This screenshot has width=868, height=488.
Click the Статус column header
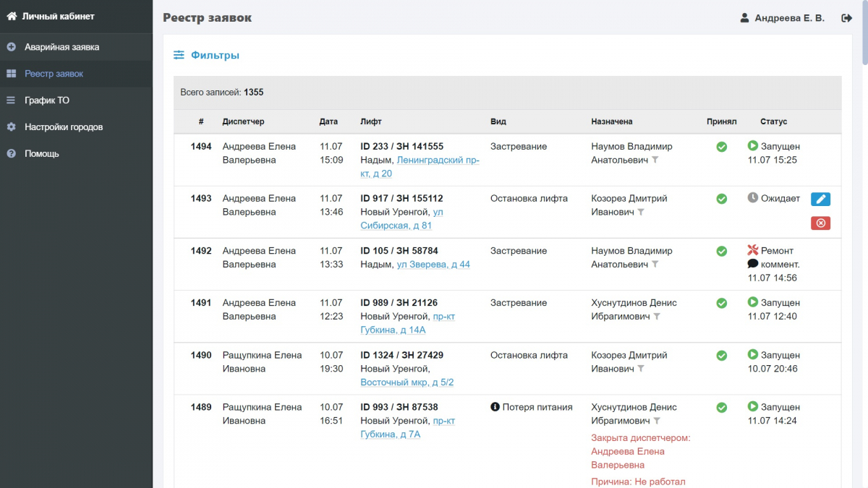tap(773, 121)
